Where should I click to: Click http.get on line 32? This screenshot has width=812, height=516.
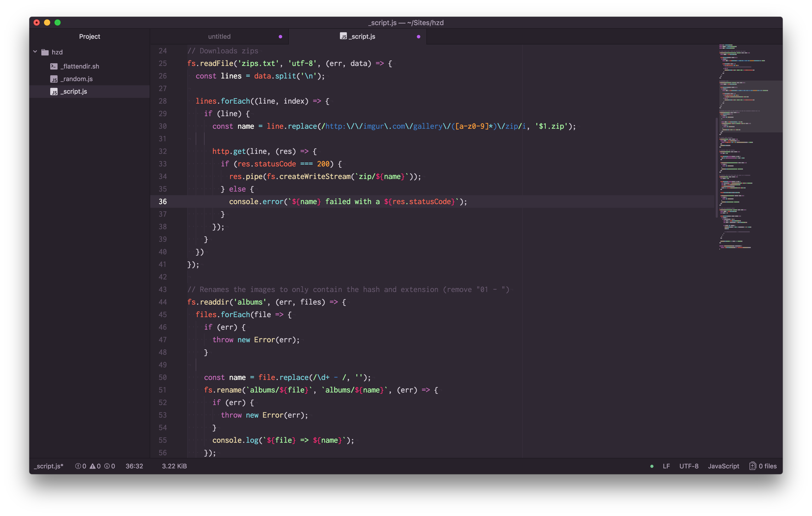229,151
